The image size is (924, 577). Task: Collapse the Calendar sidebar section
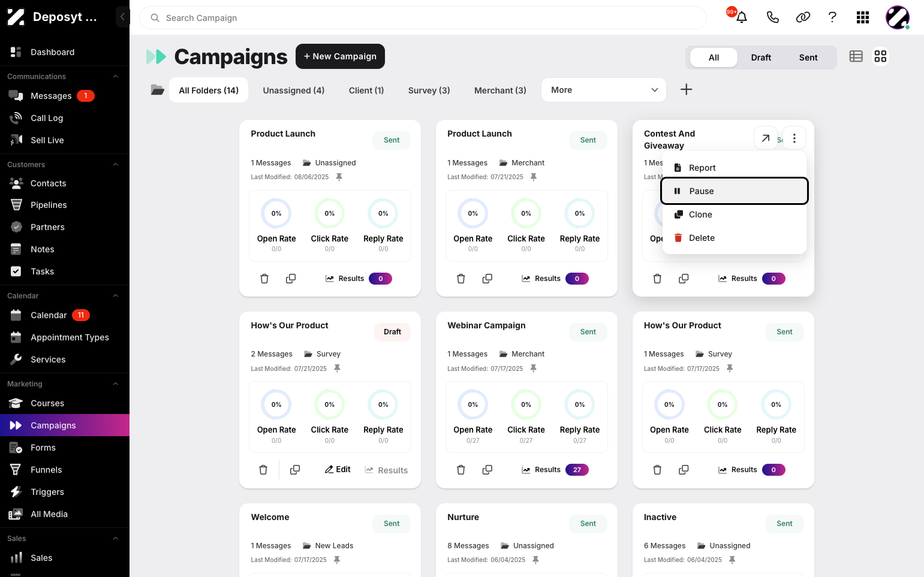point(116,296)
